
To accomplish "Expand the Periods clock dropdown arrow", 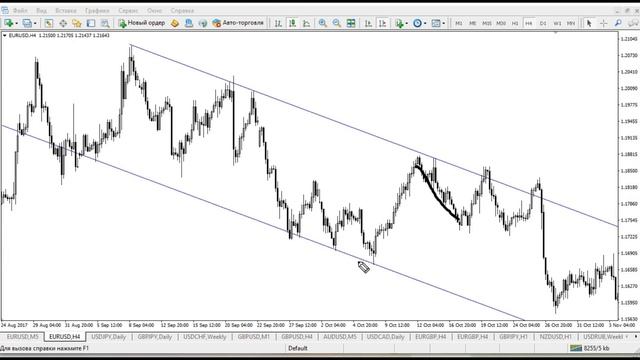I will coord(425,23).
